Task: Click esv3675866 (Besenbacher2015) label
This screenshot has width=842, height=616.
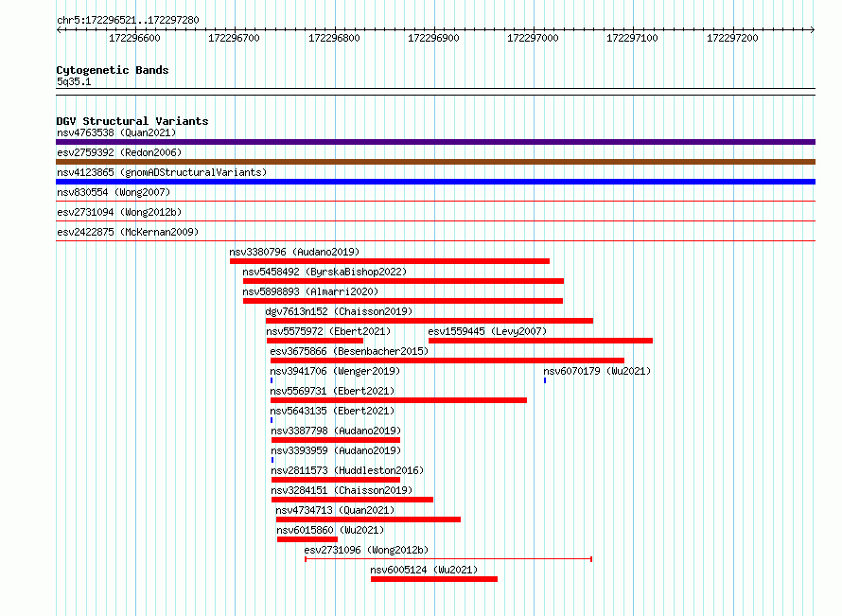Action: click(349, 351)
